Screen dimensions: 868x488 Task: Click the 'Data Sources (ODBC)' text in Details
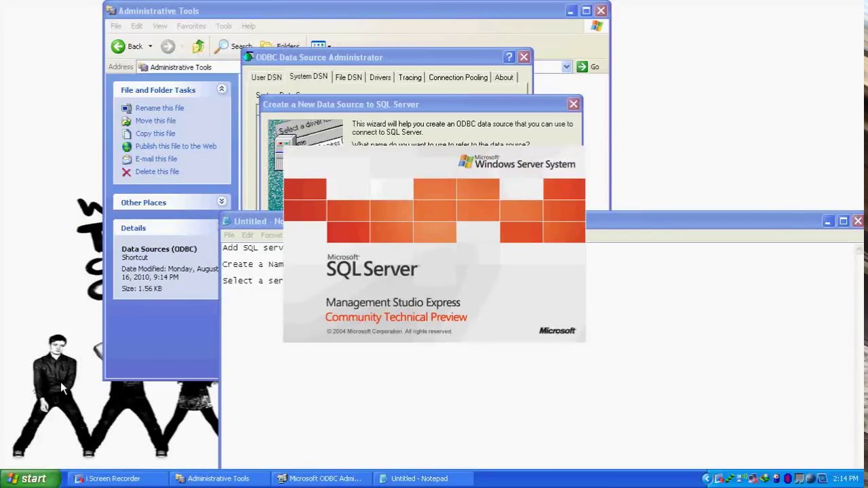click(x=159, y=249)
